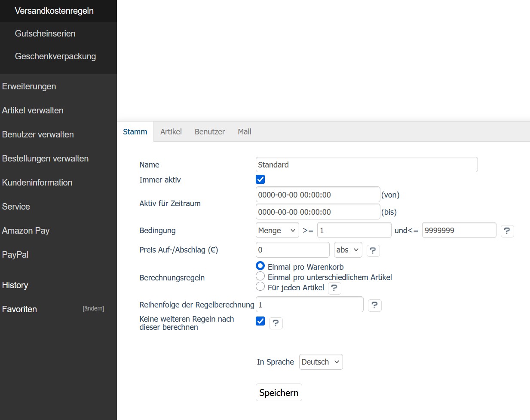Click help icon beside Für jeden Artikel
The image size is (530, 420).
(x=334, y=288)
